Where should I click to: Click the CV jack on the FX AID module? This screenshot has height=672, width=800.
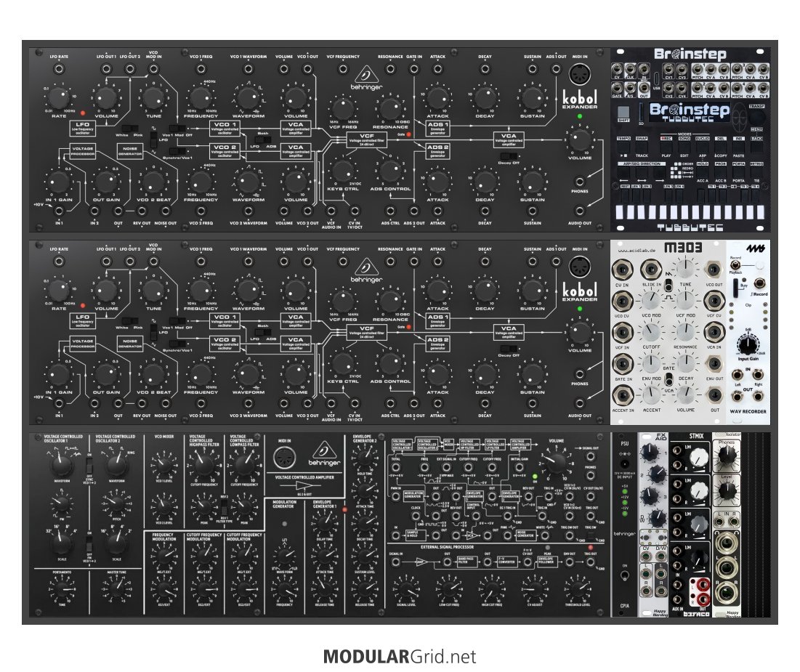tap(645, 558)
